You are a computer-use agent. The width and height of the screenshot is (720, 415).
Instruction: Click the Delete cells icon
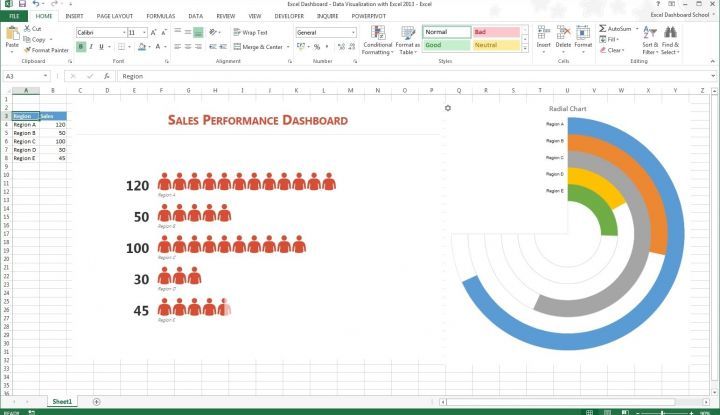(x=563, y=34)
